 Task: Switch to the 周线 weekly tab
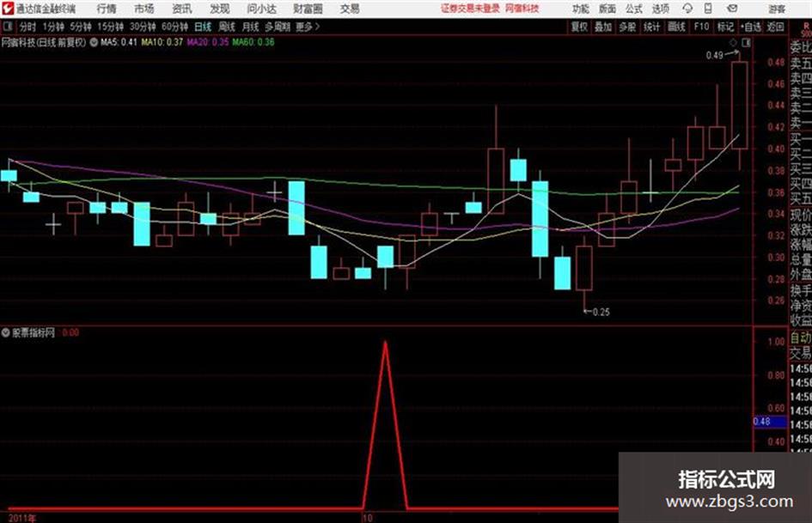tap(227, 27)
